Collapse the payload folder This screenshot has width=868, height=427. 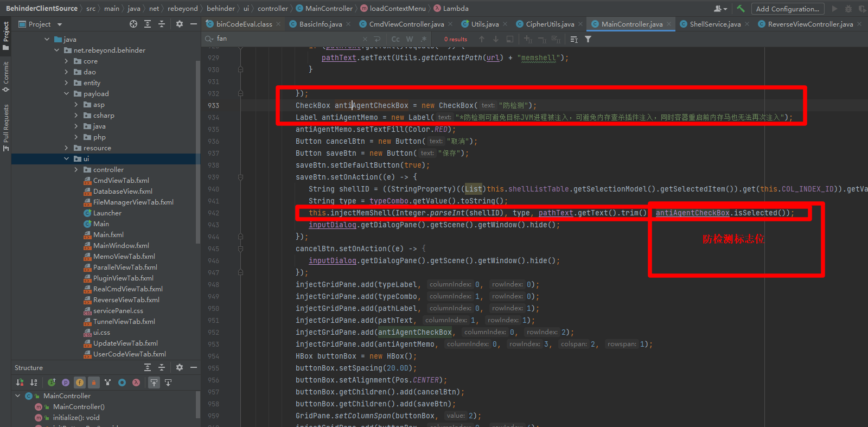pyautogui.click(x=66, y=94)
